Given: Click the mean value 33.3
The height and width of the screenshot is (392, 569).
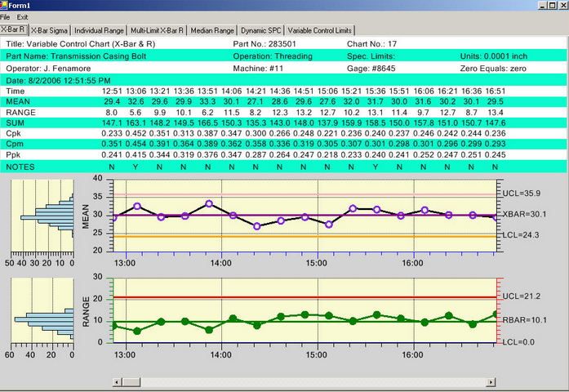Looking at the screenshot, I should click(x=207, y=101).
